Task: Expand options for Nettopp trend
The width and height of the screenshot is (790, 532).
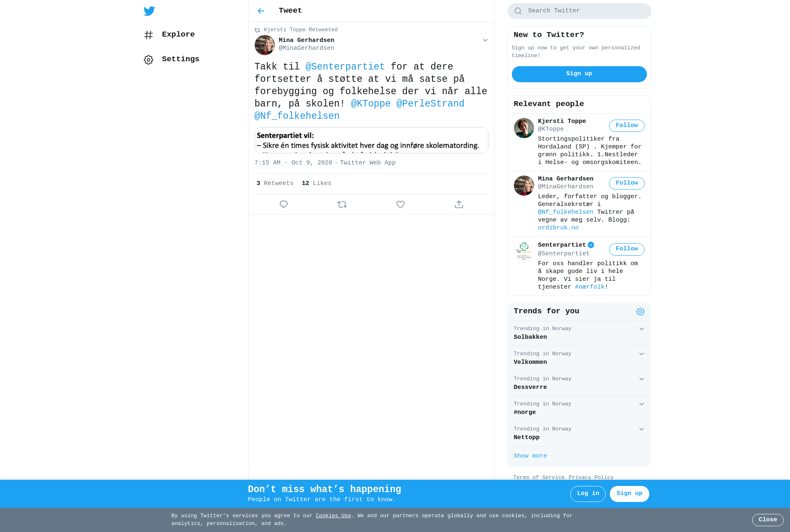Action: click(x=641, y=429)
